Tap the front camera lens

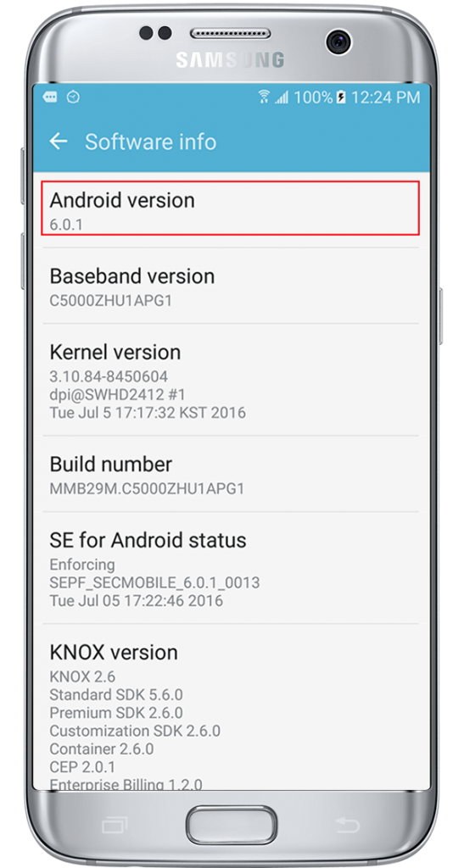pyautogui.click(x=338, y=41)
